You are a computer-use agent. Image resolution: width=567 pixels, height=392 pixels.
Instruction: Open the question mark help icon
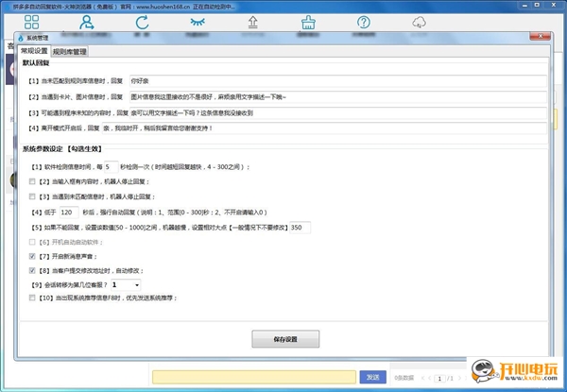pyautogui.click(x=364, y=22)
